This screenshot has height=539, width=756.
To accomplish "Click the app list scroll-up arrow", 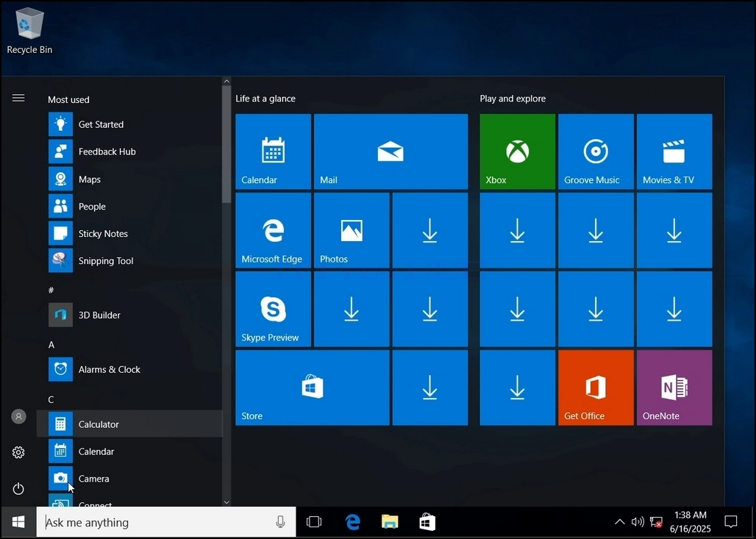I will (x=227, y=81).
